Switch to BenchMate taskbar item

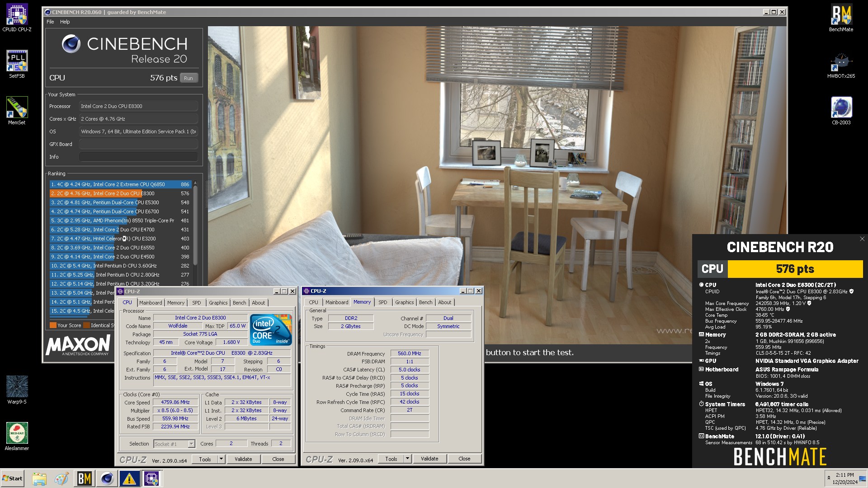tap(84, 478)
